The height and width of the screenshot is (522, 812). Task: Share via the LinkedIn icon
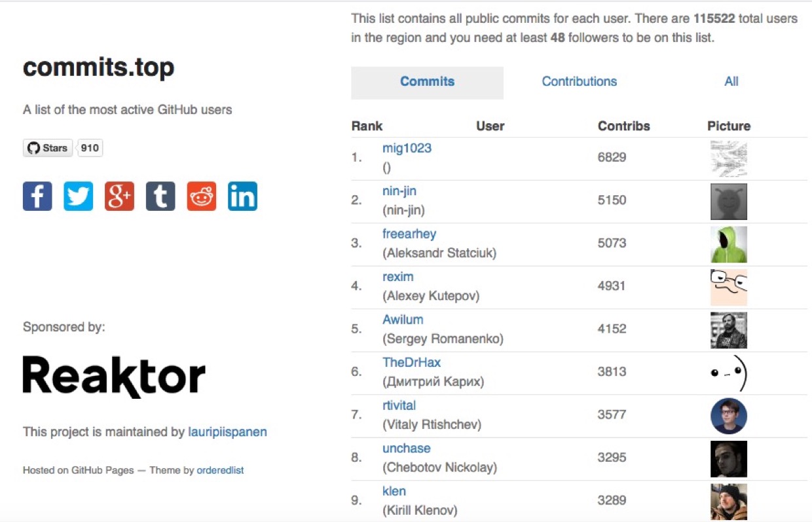(242, 196)
